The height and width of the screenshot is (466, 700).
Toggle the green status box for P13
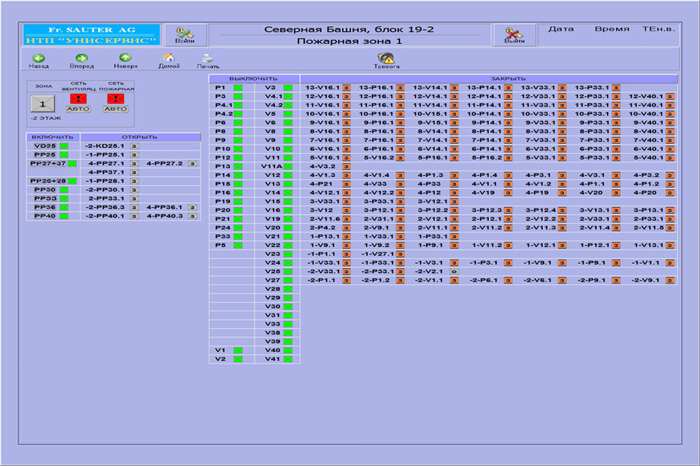(238, 166)
